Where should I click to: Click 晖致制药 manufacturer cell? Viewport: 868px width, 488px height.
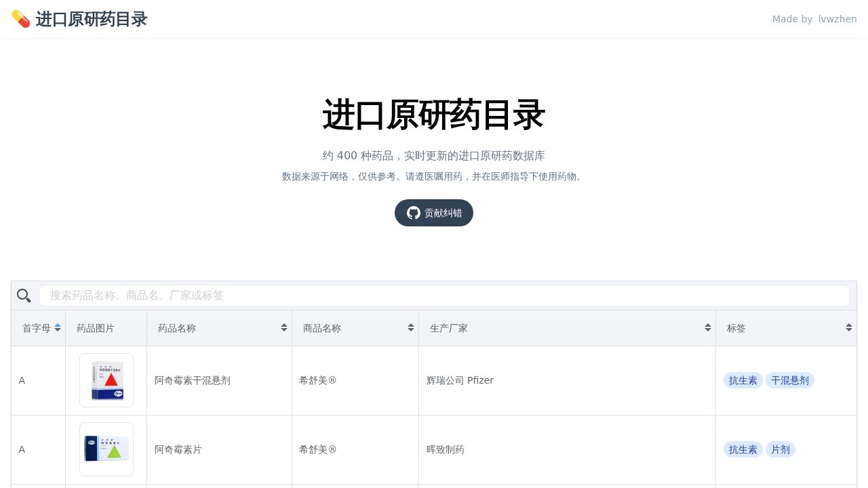coord(568,449)
